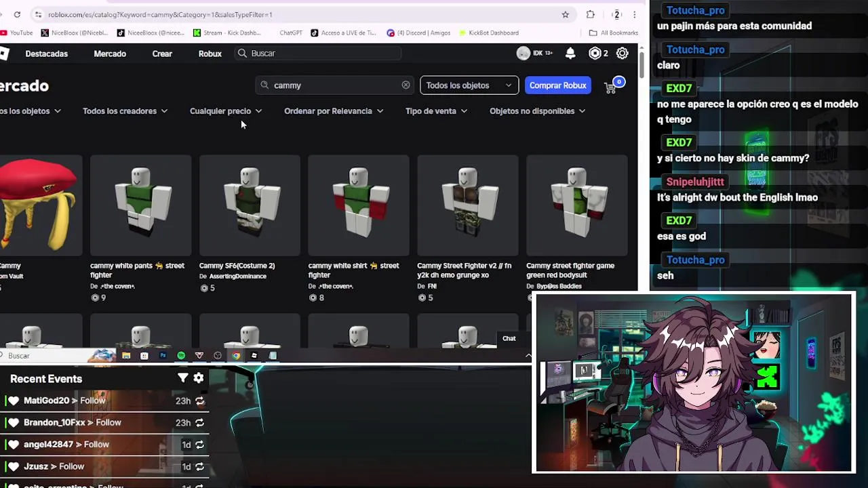The image size is (868, 488).
Task: Replay the Brandon_10Fxx follow event
Action: (199, 422)
